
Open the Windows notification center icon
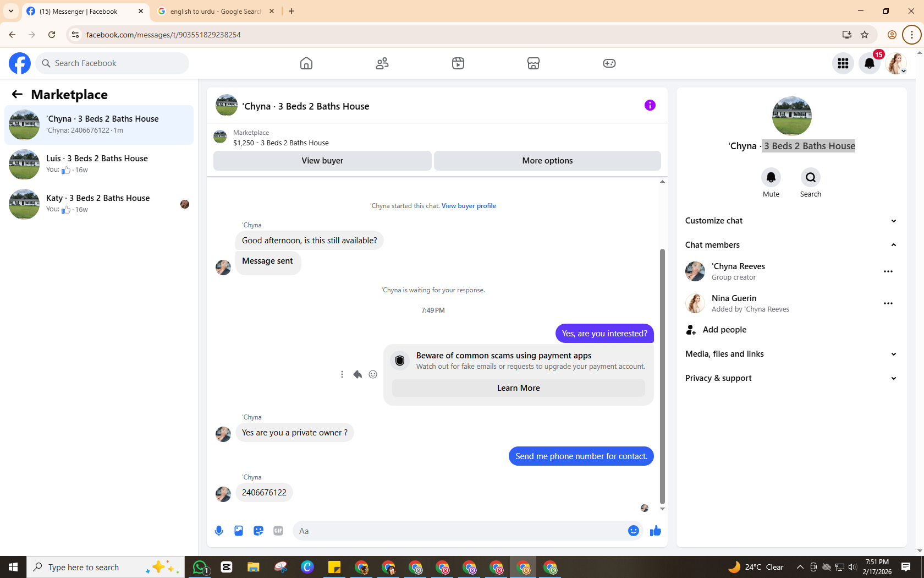coord(906,567)
